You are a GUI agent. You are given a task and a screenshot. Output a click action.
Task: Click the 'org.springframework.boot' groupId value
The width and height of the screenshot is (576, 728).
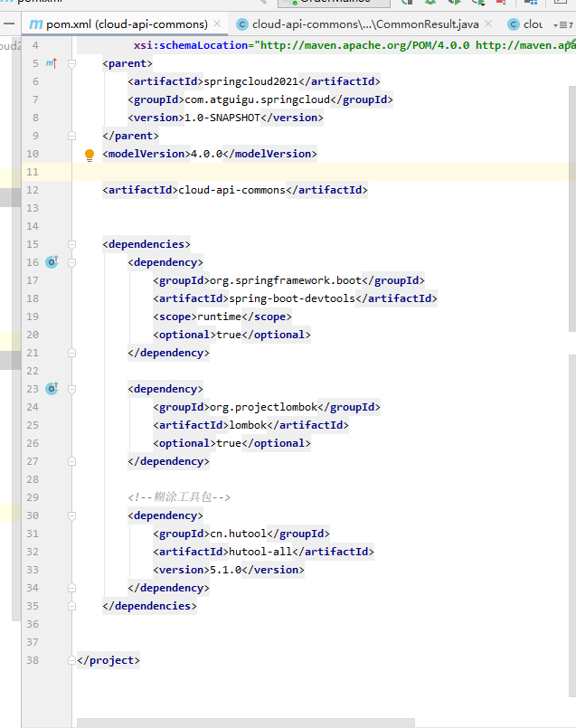pos(286,281)
